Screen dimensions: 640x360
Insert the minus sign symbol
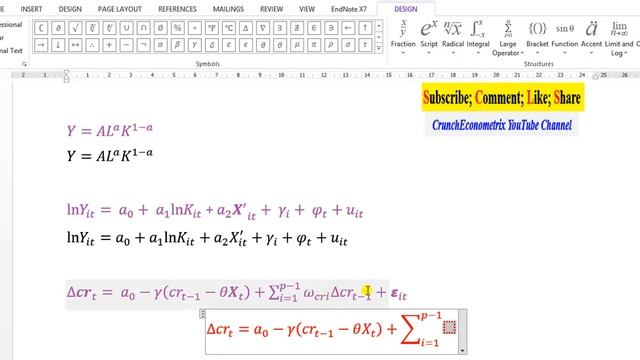pyautogui.click(x=126, y=45)
